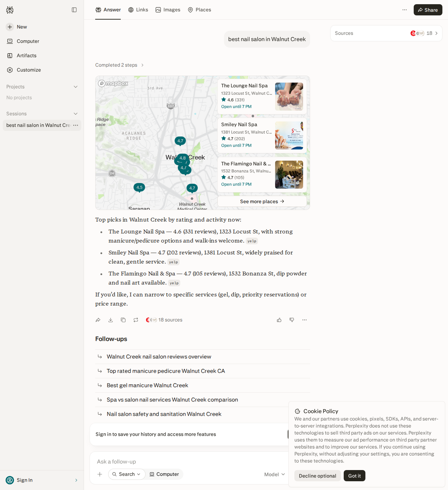Toggle Computer mode in input bar

coord(164,474)
